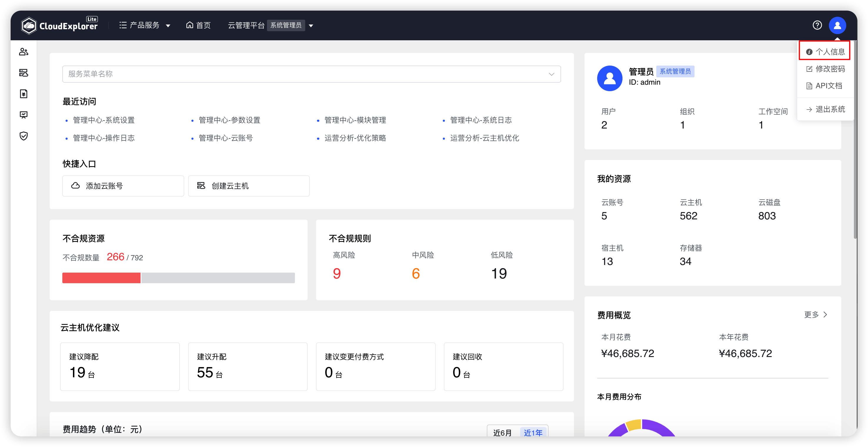Select 修改密码 from user menu
This screenshot has height=447, width=868.
click(825, 69)
